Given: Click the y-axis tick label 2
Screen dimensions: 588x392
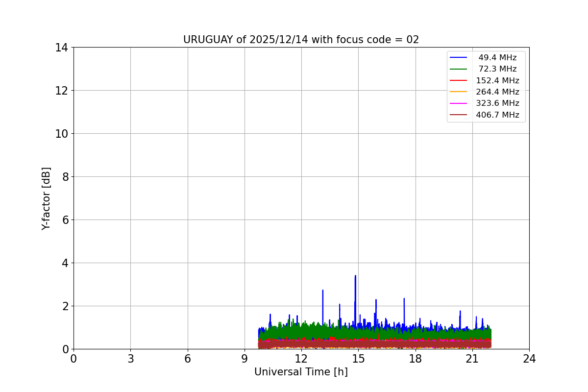Looking at the screenshot, I should 65,306.
